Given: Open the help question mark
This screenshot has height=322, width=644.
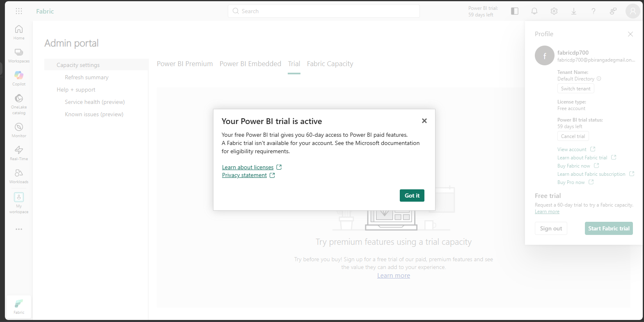Looking at the screenshot, I should (x=594, y=11).
